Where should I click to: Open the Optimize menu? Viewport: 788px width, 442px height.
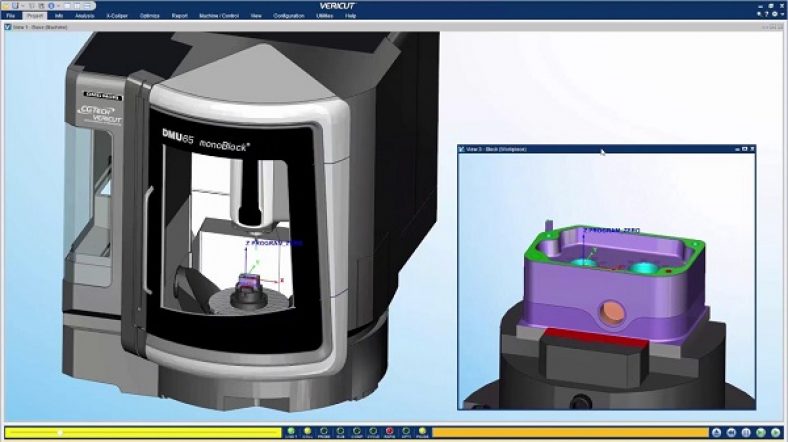pos(149,16)
